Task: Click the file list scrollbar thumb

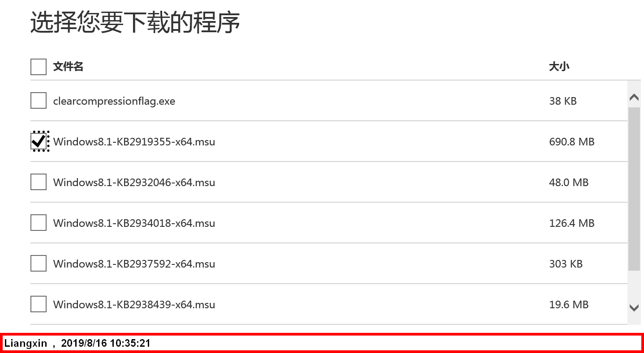Action: pyautogui.click(x=634, y=189)
